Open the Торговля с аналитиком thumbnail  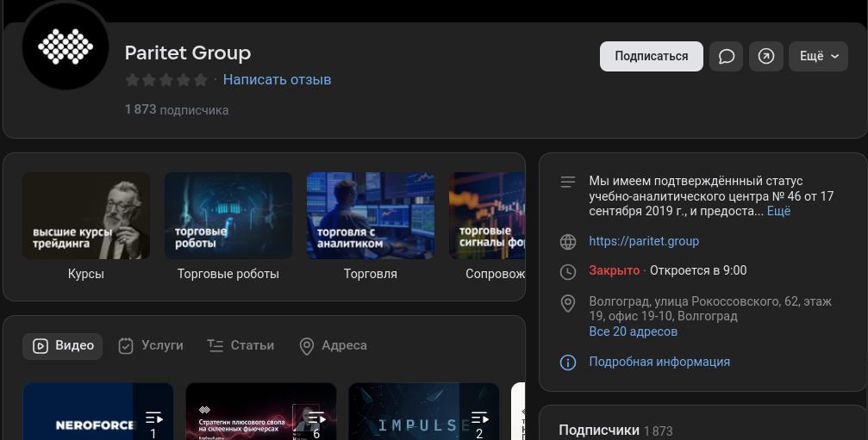(x=371, y=215)
